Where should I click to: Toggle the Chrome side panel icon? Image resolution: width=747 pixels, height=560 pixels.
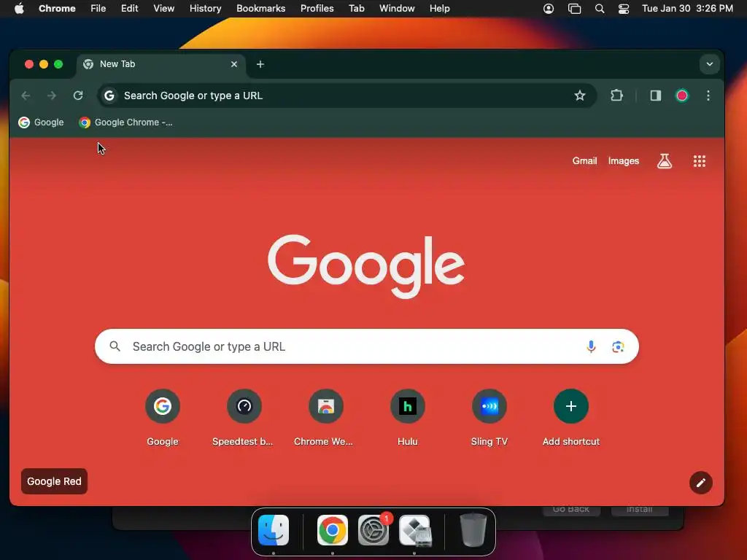point(656,96)
